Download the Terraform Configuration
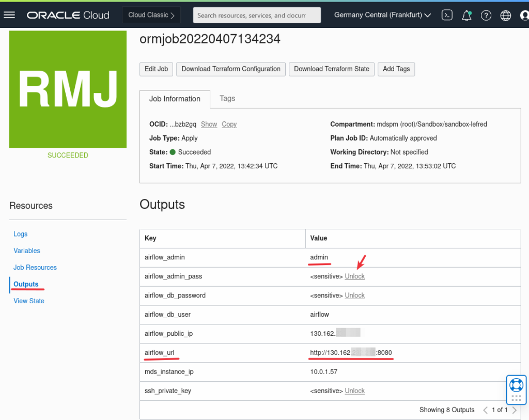This screenshot has height=420, width=529. [230, 69]
